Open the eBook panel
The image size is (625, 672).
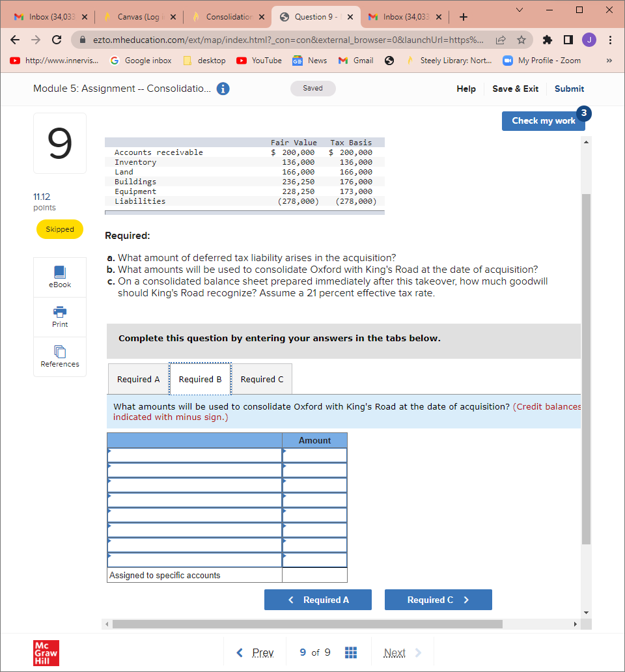click(59, 277)
